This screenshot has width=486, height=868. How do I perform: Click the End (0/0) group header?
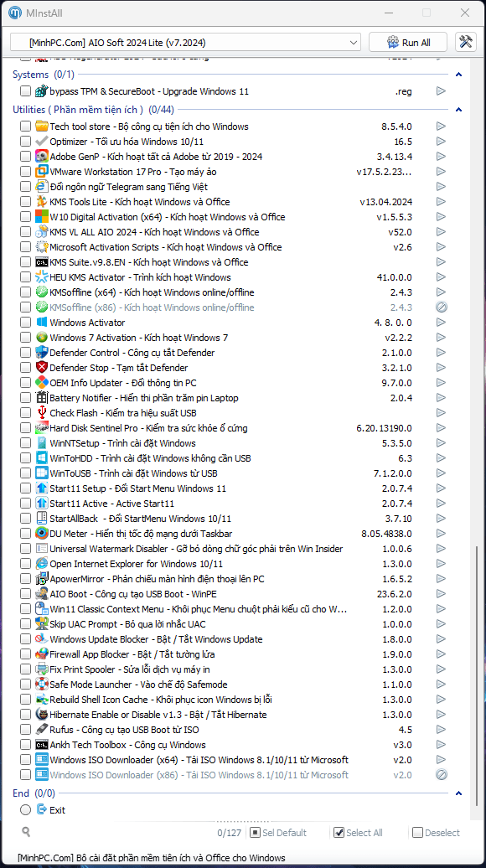pyautogui.click(x=35, y=793)
